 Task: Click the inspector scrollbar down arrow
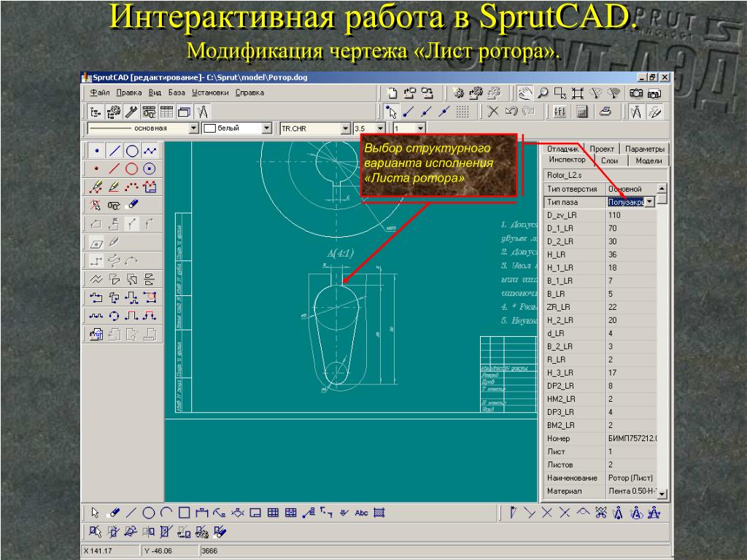point(662,494)
